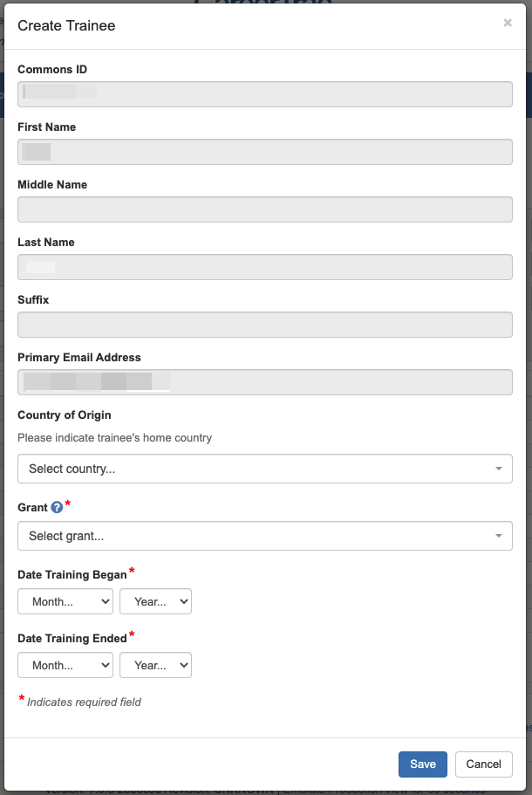Click the Commons ID field
Screen dimensions: 532x795
tap(264, 94)
